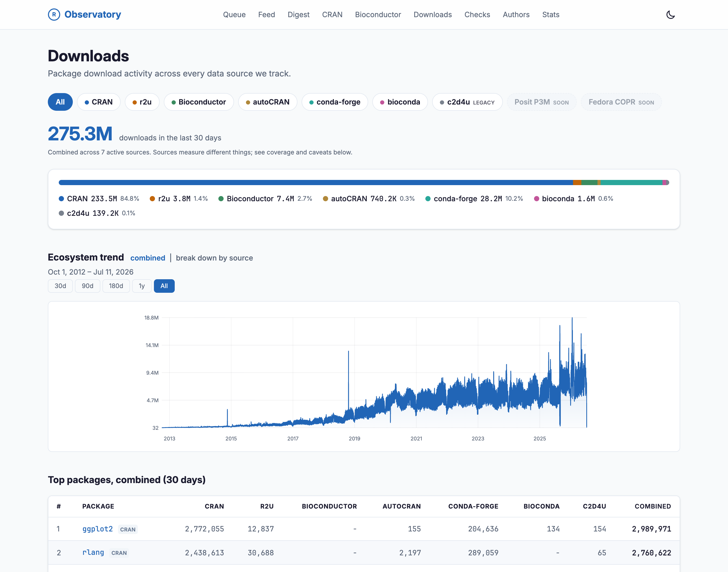
Task: Click the PACKAGE column header
Action: coord(98,506)
